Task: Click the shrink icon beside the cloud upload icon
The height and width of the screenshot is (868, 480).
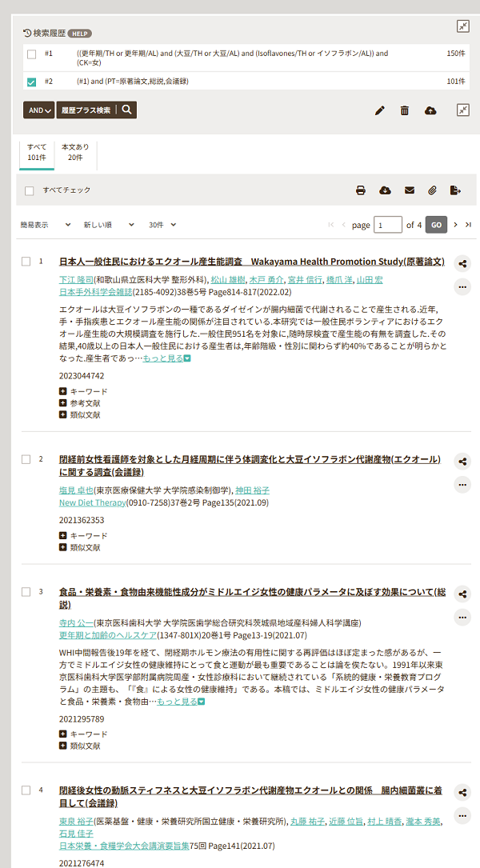Action: point(463,110)
